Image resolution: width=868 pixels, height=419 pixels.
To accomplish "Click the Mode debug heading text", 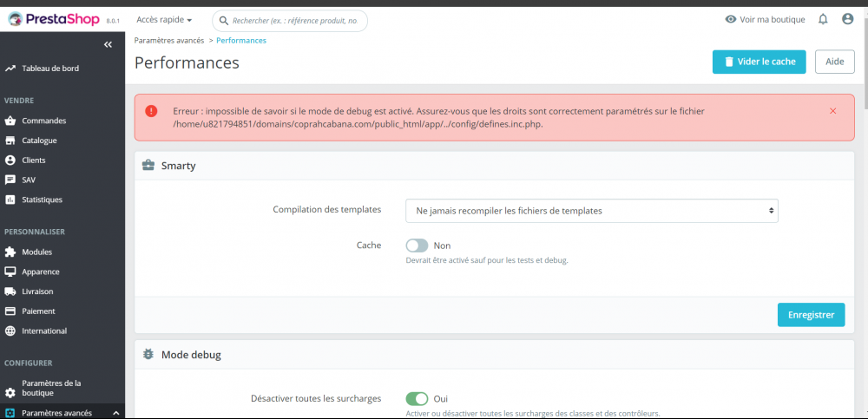I will click(191, 354).
